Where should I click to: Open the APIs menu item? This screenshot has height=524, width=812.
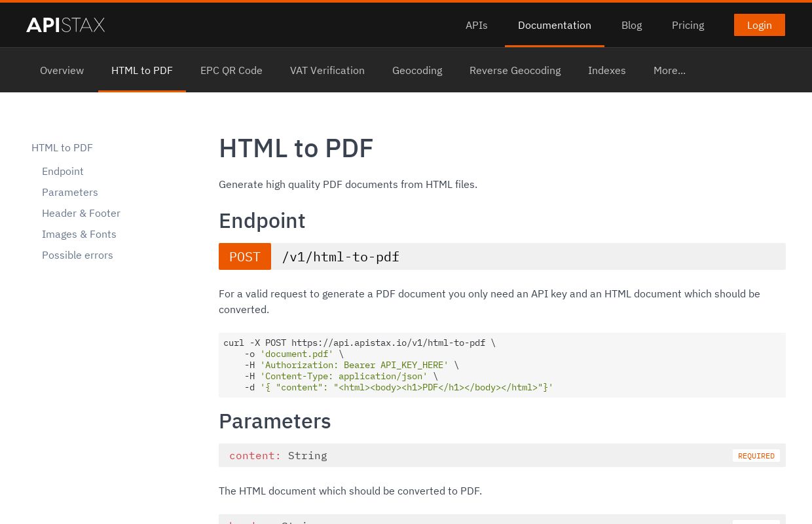[x=476, y=25]
